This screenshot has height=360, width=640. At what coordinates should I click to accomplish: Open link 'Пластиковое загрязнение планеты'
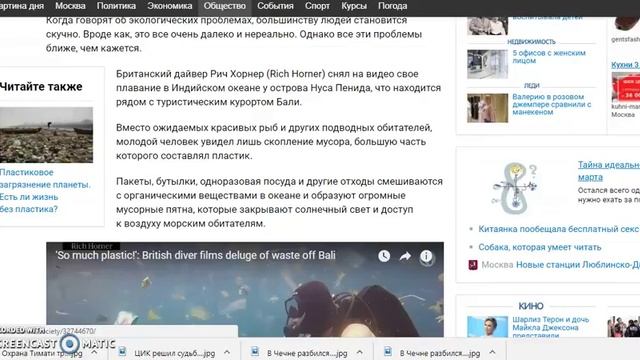(45, 178)
